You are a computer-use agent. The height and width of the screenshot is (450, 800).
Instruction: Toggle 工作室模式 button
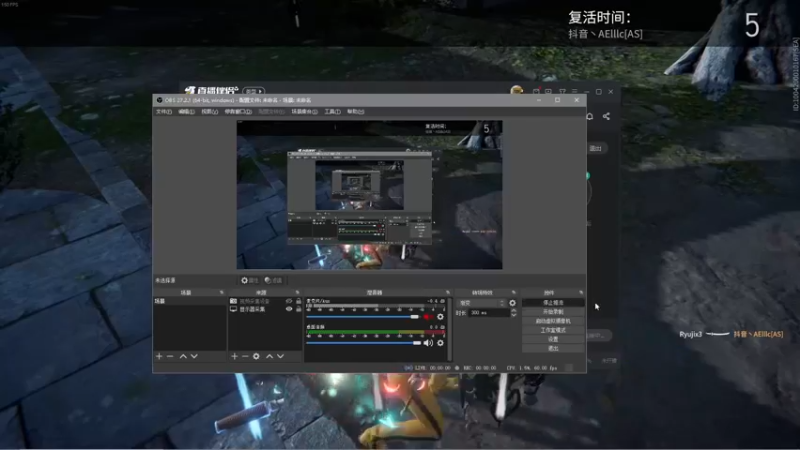[x=553, y=330]
